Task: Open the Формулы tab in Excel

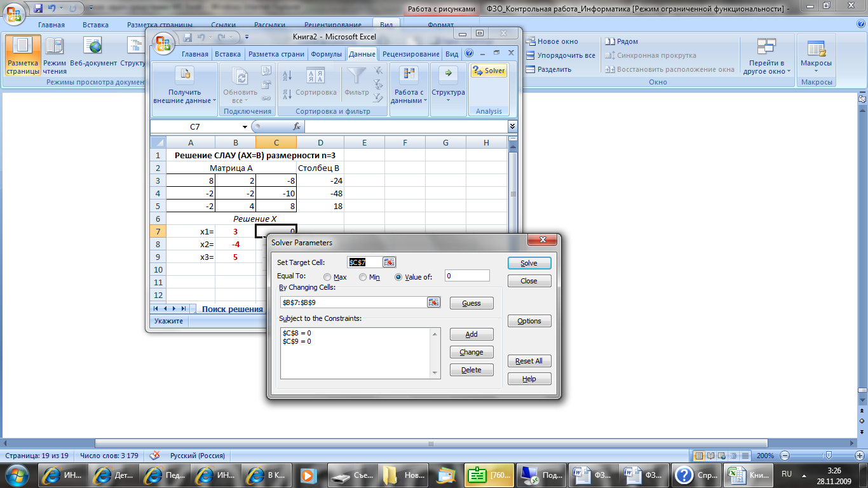Action: click(327, 54)
